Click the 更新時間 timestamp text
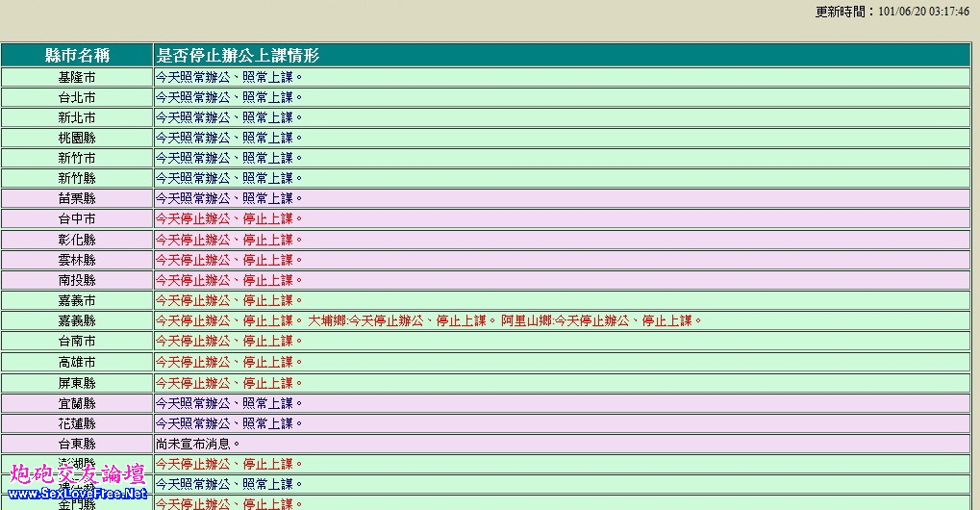Image resolution: width=980 pixels, height=510 pixels. (892, 12)
